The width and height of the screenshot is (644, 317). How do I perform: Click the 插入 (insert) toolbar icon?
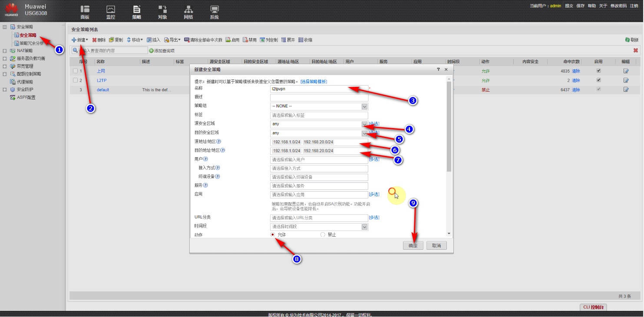pos(149,40)
